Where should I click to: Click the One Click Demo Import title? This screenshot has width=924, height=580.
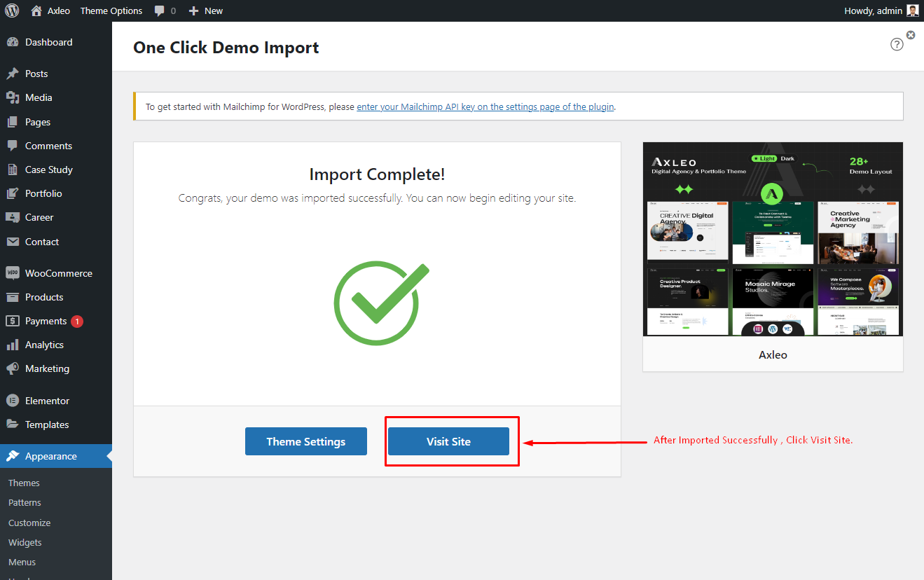226,48
